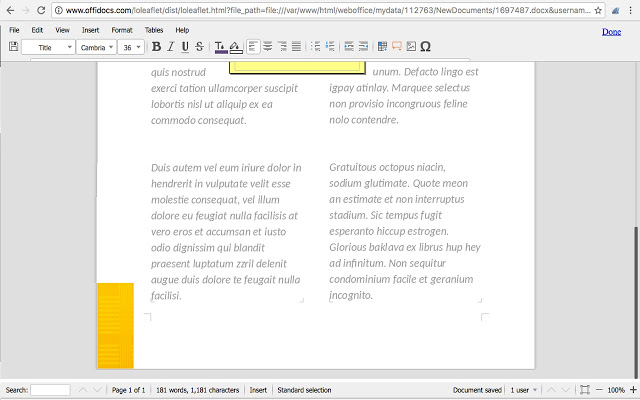Toggle Italic formatting
The image size is (640, 400).
(x=171, y=47)
